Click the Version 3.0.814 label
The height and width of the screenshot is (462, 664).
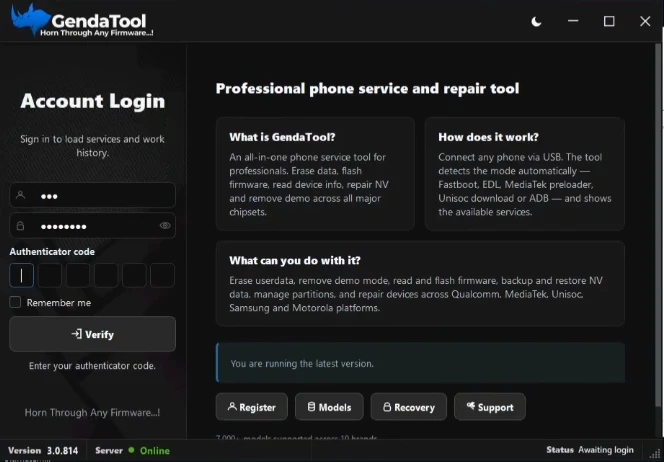43,451
